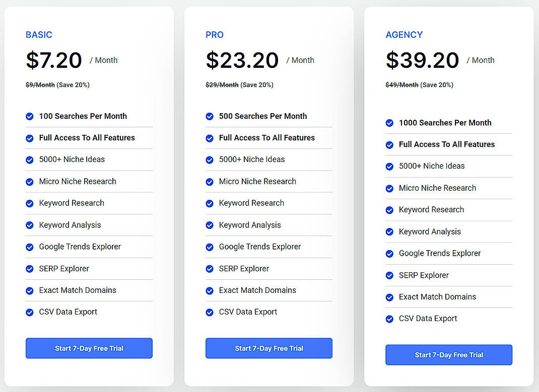Start the 7-Day Free Trial for AGENCY

click(x=448, y=355)
